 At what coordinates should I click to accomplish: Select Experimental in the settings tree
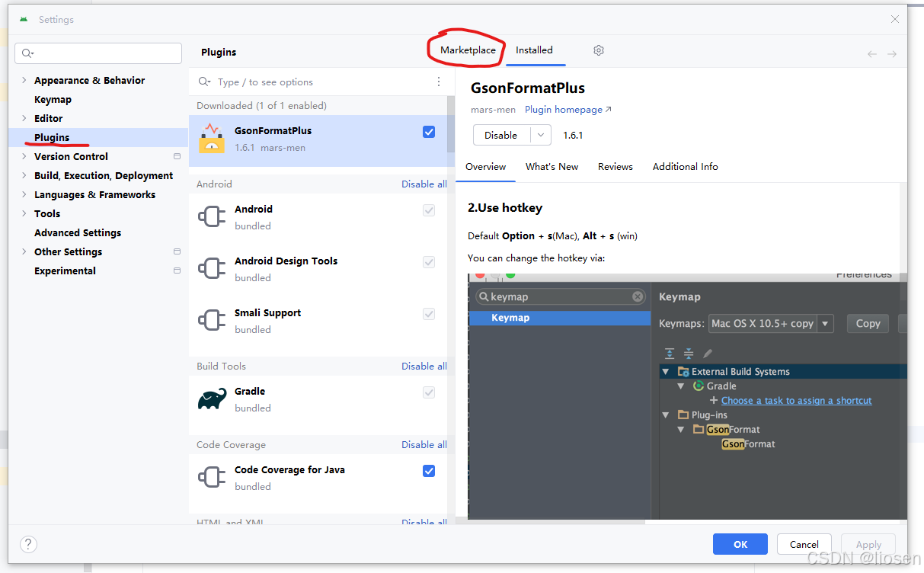[x=65, y=270]
